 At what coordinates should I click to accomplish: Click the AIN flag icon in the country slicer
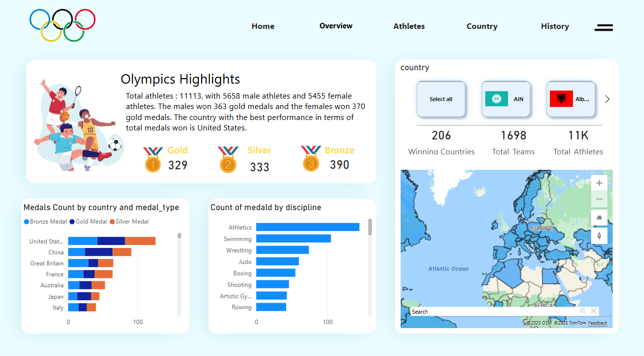(497, 99)
